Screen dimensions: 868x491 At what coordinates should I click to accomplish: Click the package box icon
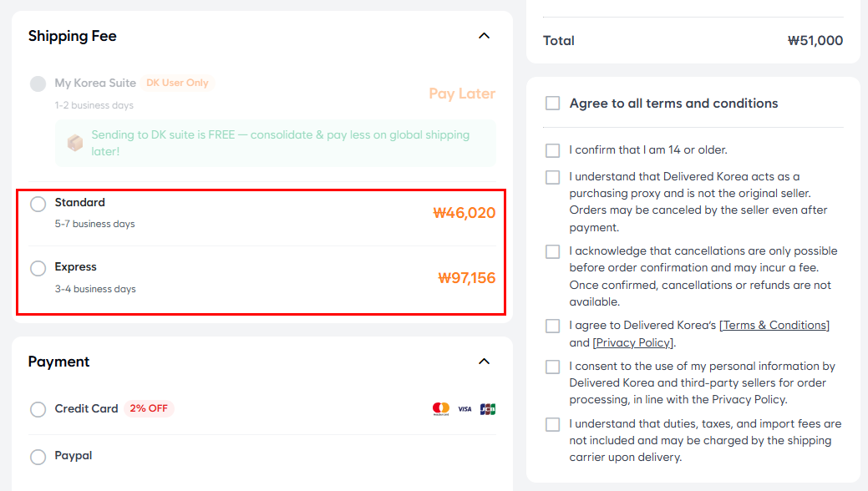75,143
